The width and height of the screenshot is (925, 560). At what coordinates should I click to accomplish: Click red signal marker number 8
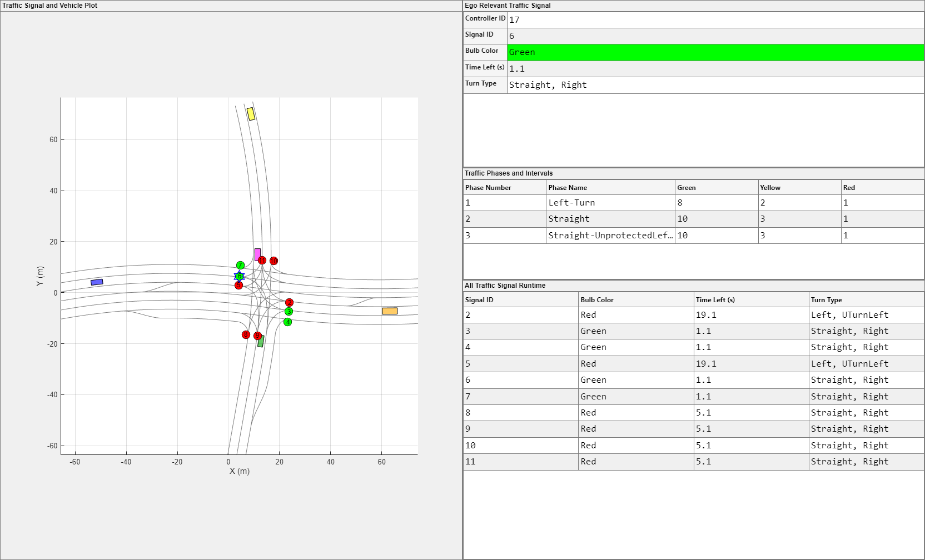246,334
